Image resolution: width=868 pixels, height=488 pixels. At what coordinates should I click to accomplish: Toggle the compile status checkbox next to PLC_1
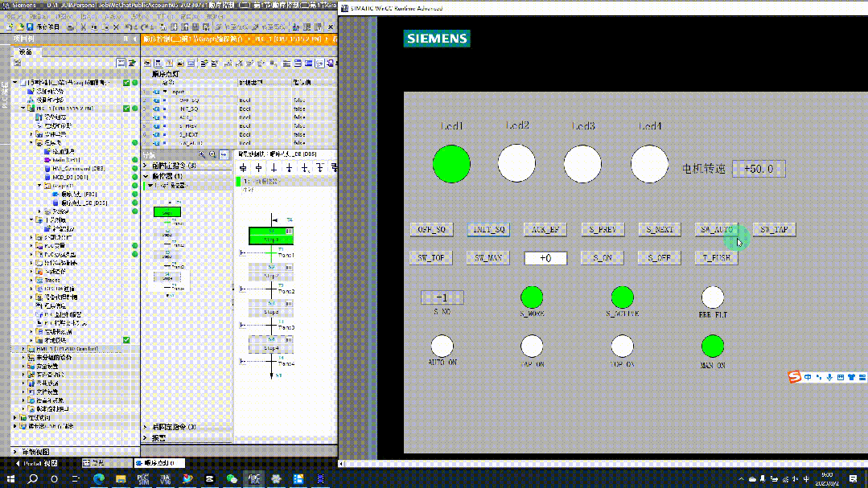pos(125,108)
